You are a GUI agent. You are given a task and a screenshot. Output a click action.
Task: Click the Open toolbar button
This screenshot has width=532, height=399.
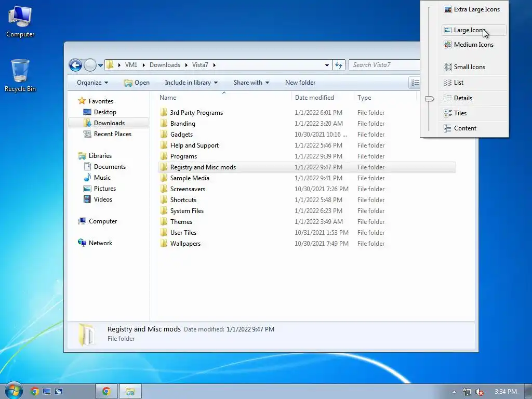137,83
